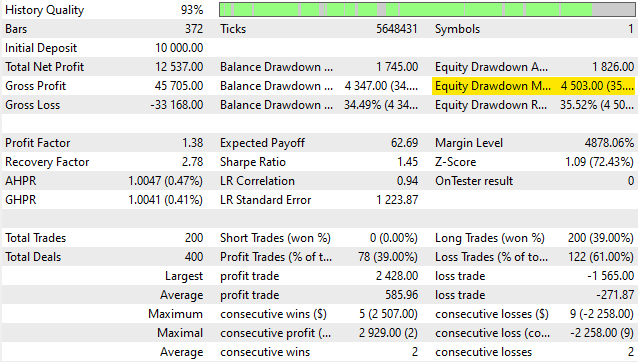Click Balance Drawdown value 4 347.00
The height and width of the screenshot is (362, 639).
click(381, 86)
